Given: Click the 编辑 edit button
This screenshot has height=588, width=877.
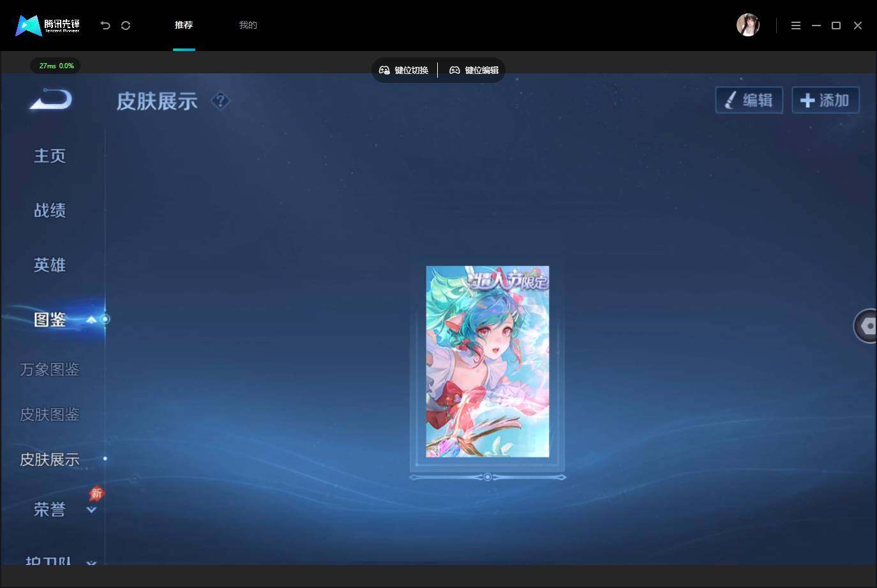Looking at the screenshot, I should tap(749, 100).
